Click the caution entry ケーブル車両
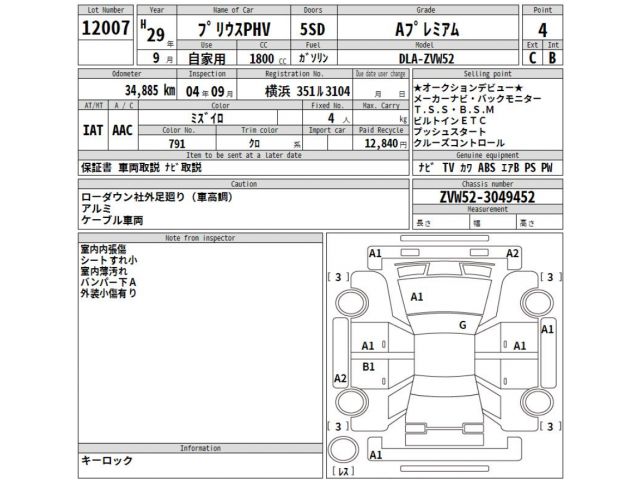Image resolution: width=640 pixels, height=480 pixels. 112,220
